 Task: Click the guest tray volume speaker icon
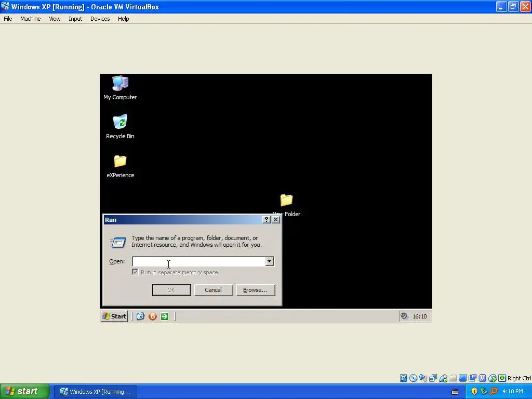pyautogui.click(x=404, y=316)
